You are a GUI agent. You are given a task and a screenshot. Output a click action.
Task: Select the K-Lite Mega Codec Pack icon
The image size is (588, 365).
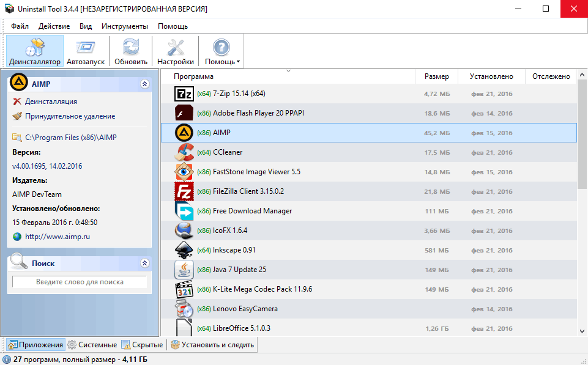(184, 289)
